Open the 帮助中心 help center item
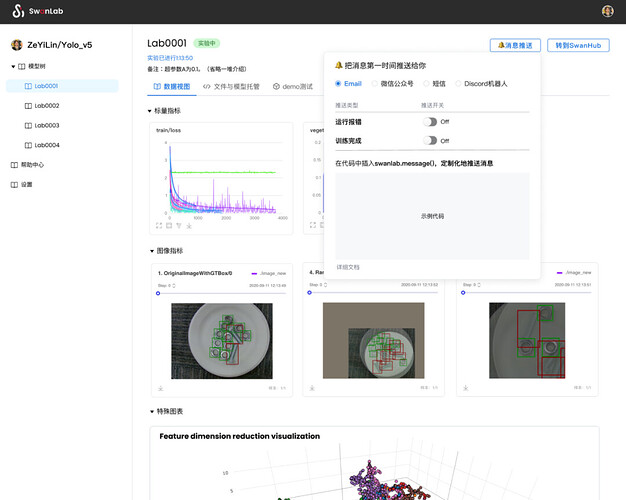 (27, 165)
